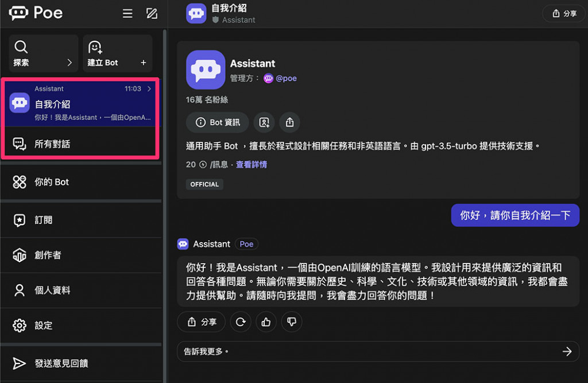Image resolution: width=588 pixels, height=383 pixels.
Task: Click the small Assistant avatar above the reply
Action: click(x=183, y=244)
